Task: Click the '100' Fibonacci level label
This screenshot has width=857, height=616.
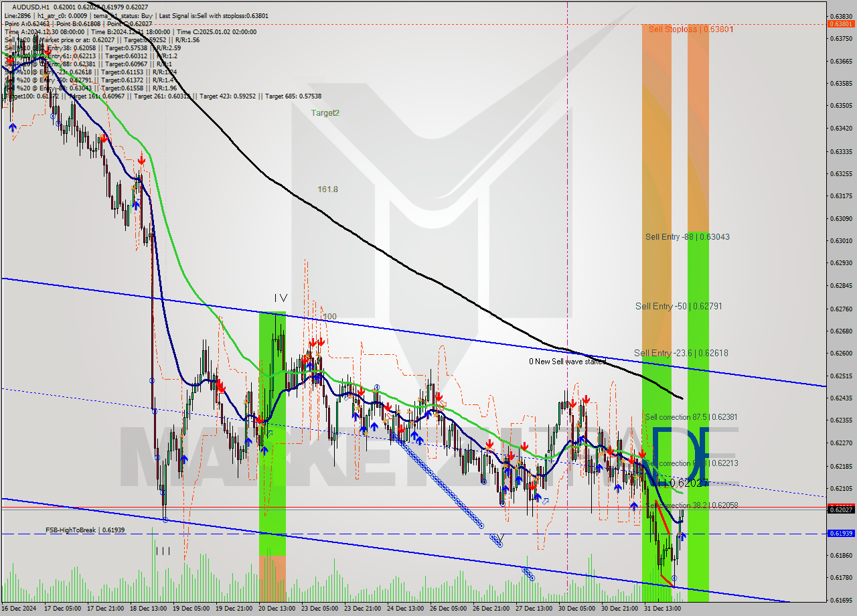Action: [329, 317]
